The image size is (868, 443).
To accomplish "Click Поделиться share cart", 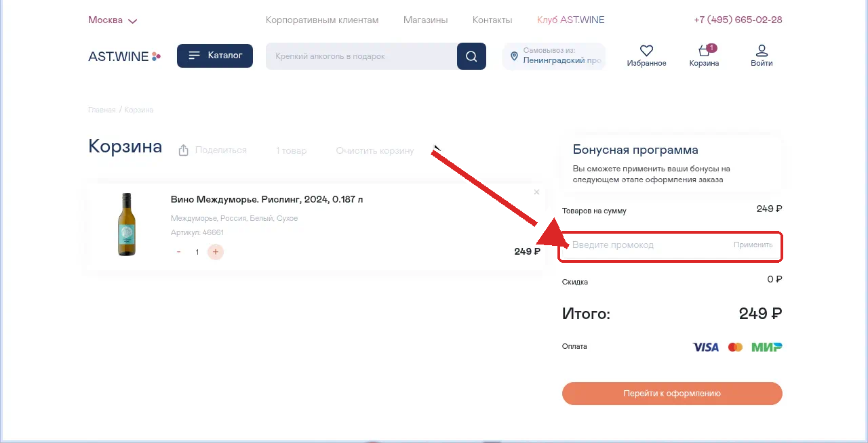I will [x=213, y=150].
